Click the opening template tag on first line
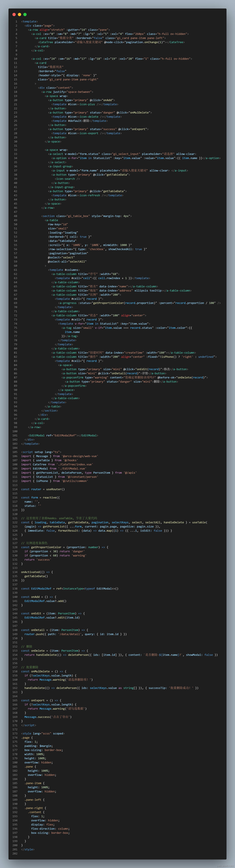235x868 pixels. click(30, 22)
